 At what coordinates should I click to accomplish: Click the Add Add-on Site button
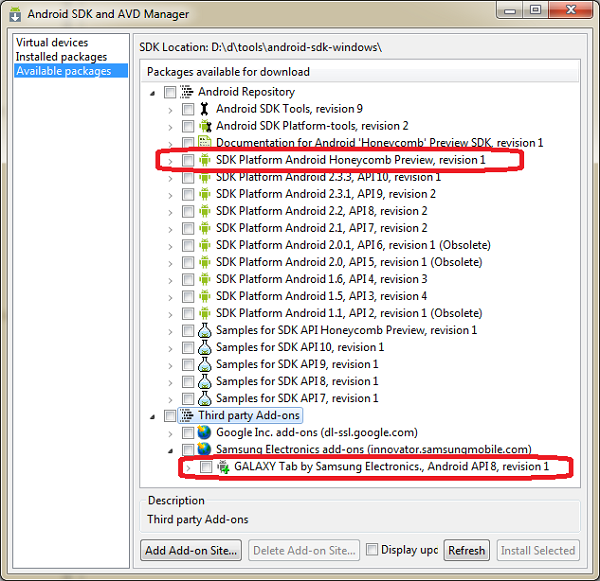click(x=191, y=550)
